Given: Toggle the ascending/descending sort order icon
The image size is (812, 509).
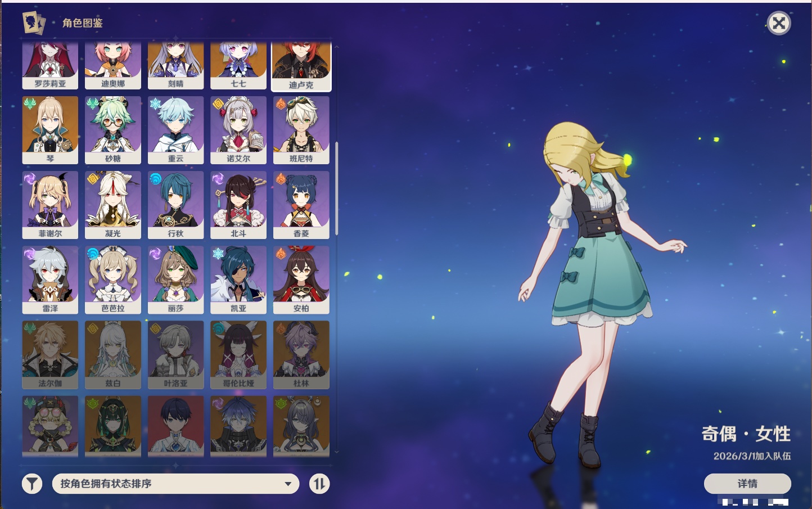Looking at the screenshot, I should tap(319, 484).
